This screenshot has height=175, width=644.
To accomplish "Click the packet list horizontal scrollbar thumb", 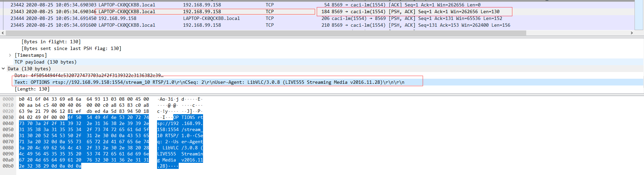I will [266, 33].
